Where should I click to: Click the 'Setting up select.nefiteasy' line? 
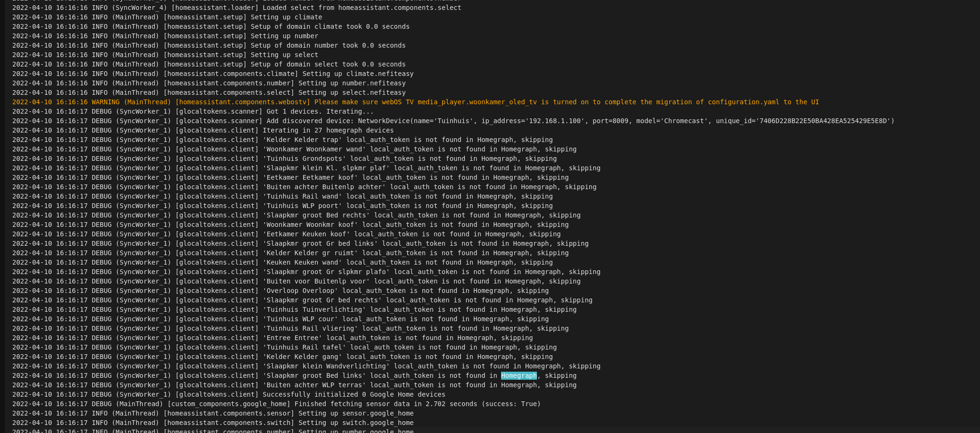pos(209,93)
